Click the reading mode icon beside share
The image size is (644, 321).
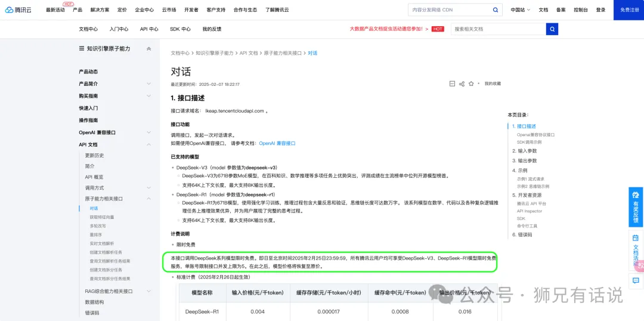(452, 84)
